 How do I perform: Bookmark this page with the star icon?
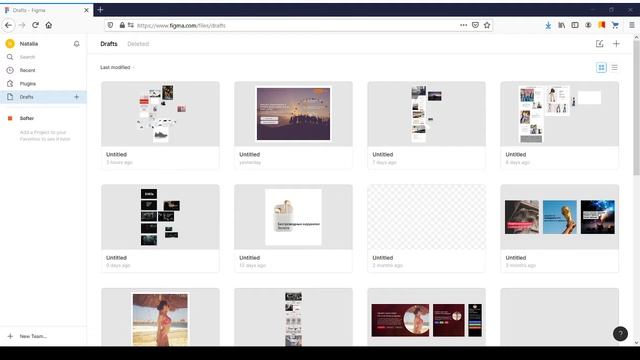487,25
